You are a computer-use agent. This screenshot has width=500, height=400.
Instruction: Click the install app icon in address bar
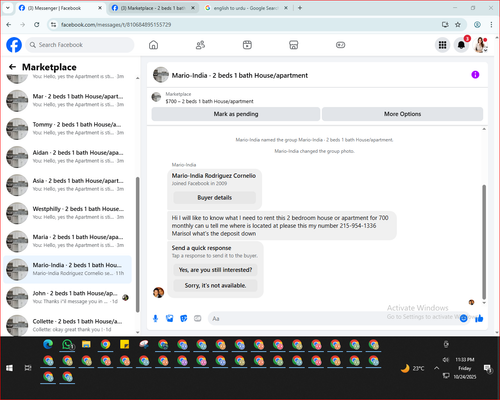(x=445, y=24)
